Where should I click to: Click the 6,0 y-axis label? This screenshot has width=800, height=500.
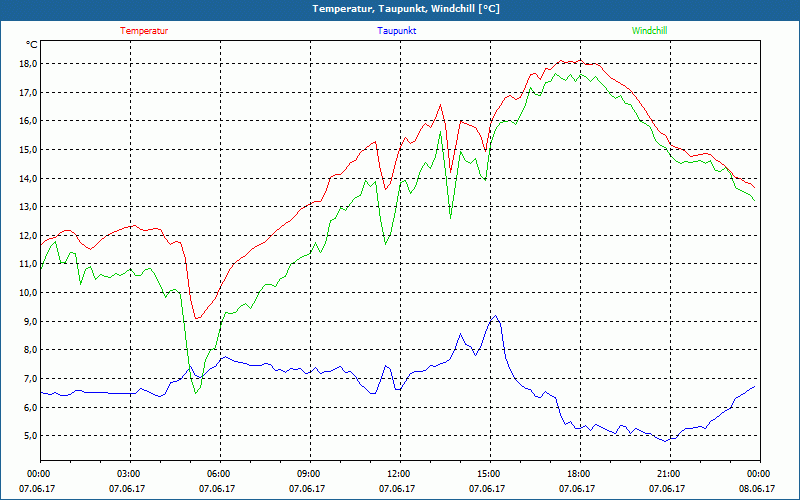pos(30,407)
